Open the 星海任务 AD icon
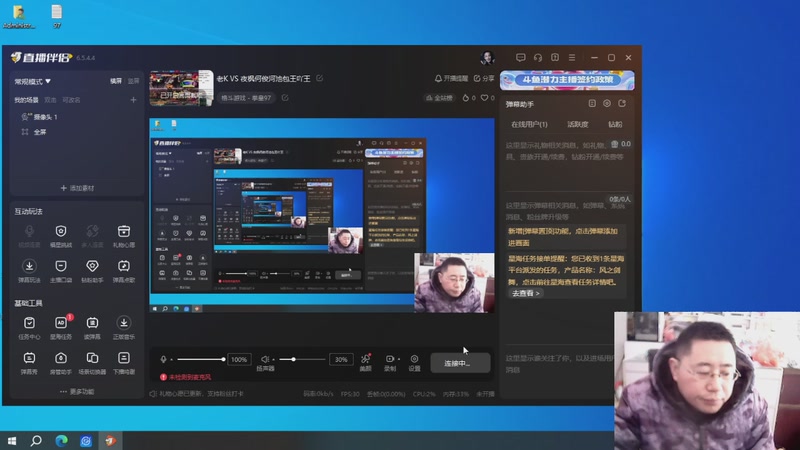Screen dimensions: 800x450 [61, 328]
